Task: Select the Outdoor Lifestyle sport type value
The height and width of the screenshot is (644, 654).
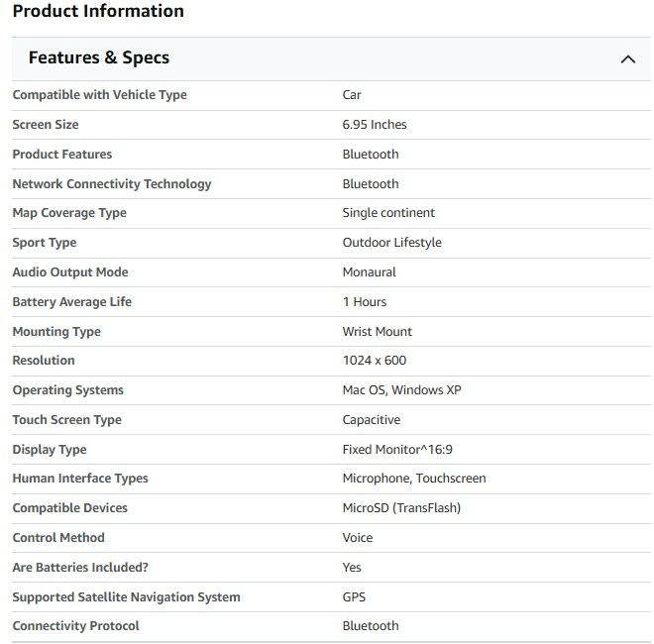Action: point(391,243)
